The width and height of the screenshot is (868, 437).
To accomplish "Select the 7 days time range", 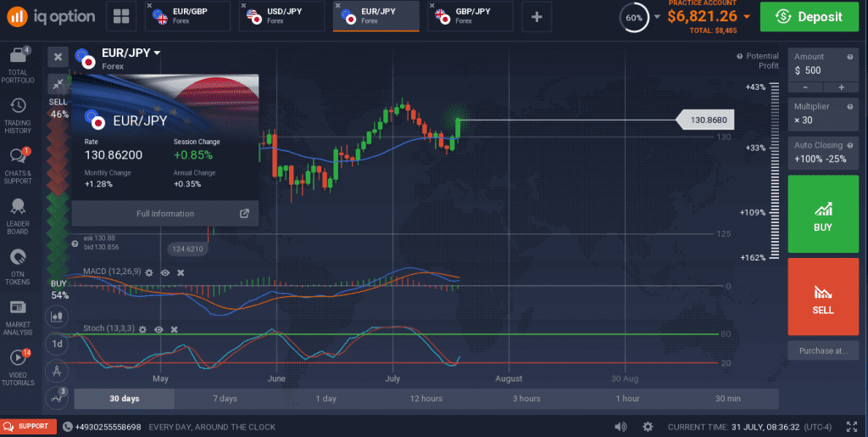I will (x=225, y=399).
